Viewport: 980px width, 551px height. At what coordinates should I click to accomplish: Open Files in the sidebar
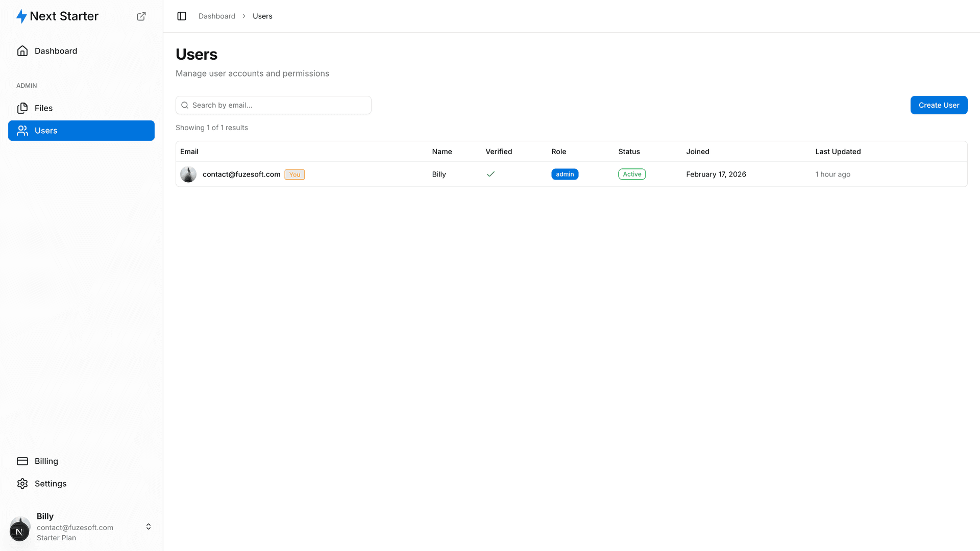[81, 108]
